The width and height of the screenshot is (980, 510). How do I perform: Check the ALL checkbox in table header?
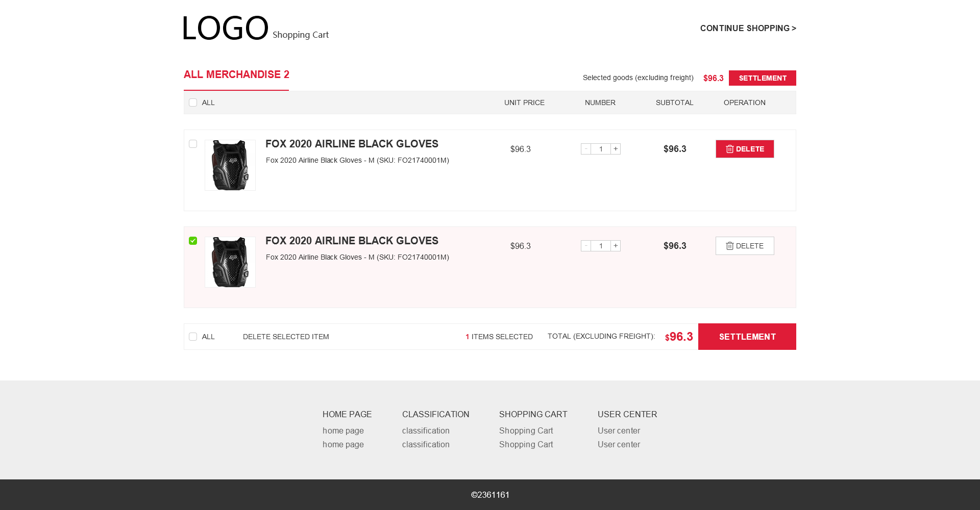click(193, 103)
